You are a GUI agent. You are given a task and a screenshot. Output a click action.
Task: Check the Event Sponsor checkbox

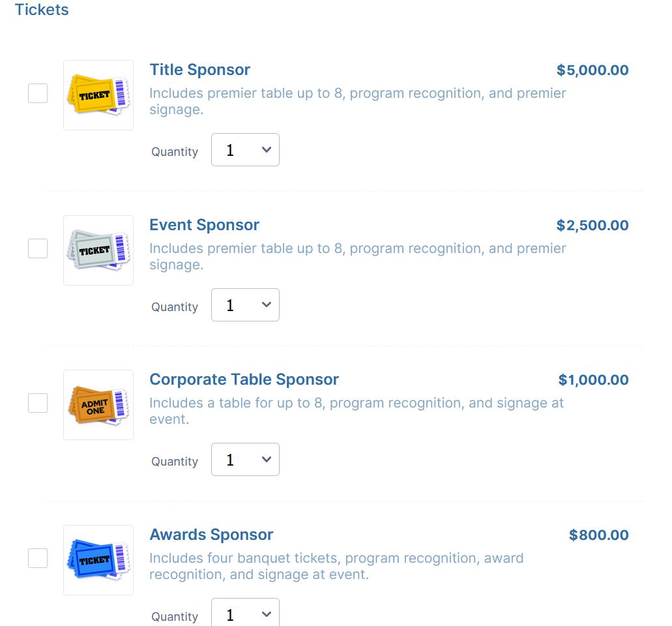(x=37, y=248)
